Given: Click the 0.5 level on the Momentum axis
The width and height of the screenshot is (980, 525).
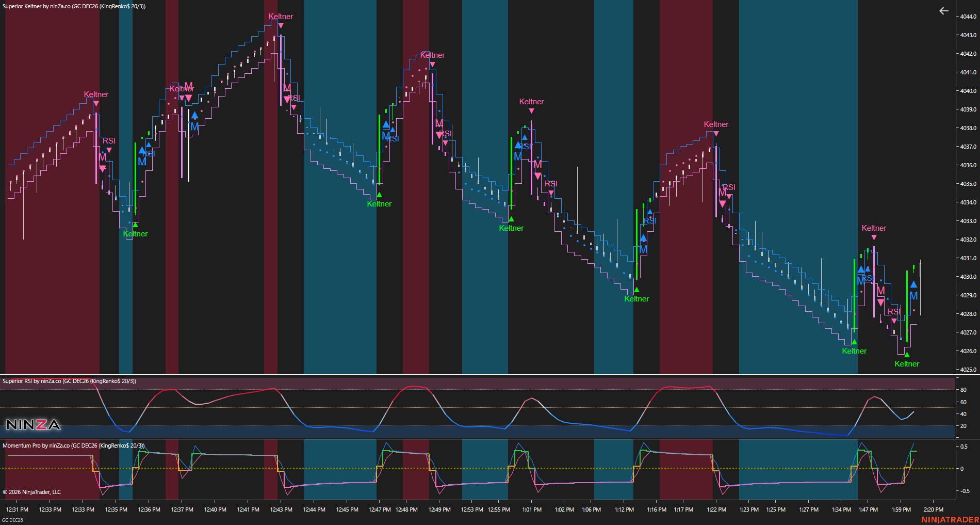Looking at the screenshot, I should click(x=963, y=447).
